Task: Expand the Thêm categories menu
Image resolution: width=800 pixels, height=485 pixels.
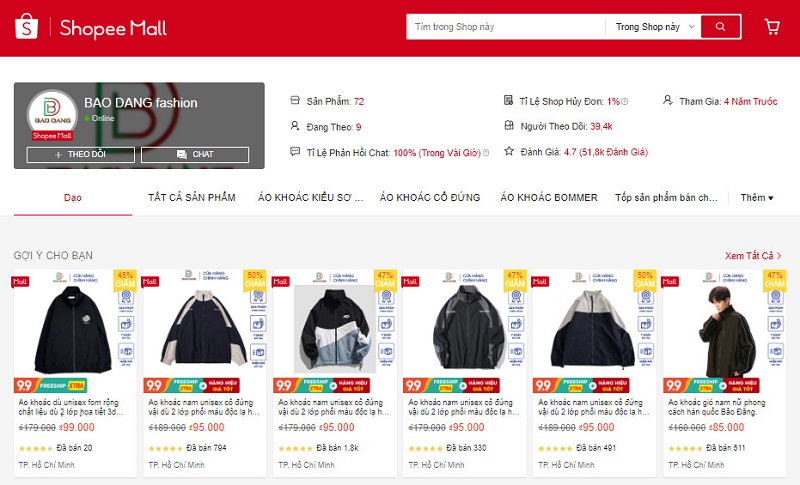Action: [757, 198]
